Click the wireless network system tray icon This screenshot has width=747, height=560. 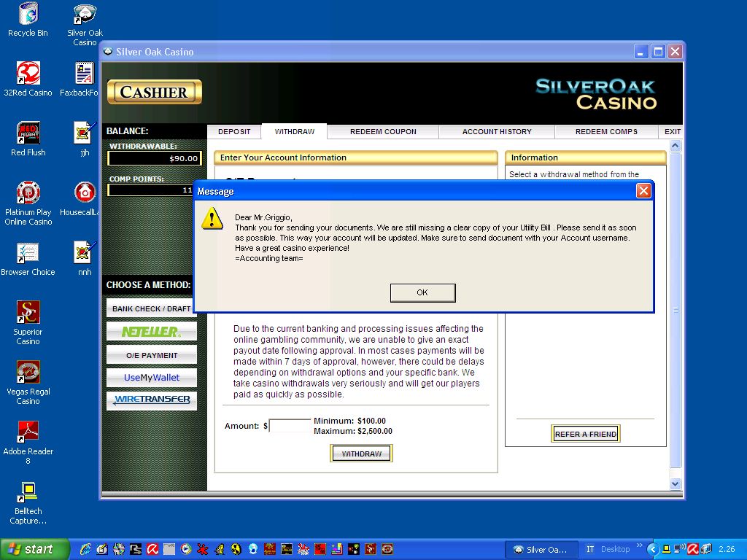(680, 549)
